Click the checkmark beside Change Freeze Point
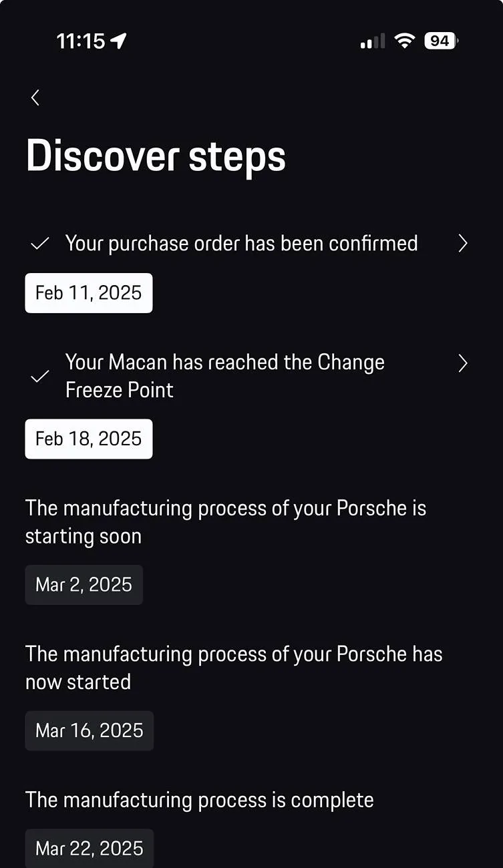503x868 pixels. 40,377
